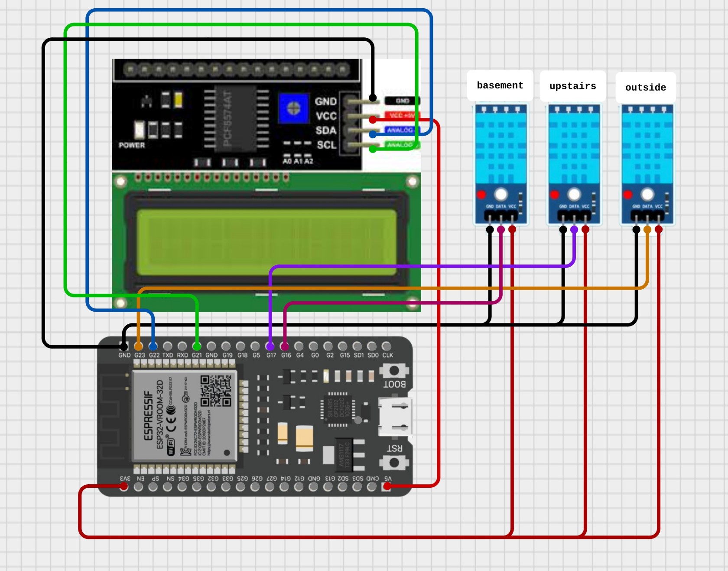Viewport: 728px width, 571px height.
Task: Click the ESP32 G13 pin
Action: click(328, 487)
